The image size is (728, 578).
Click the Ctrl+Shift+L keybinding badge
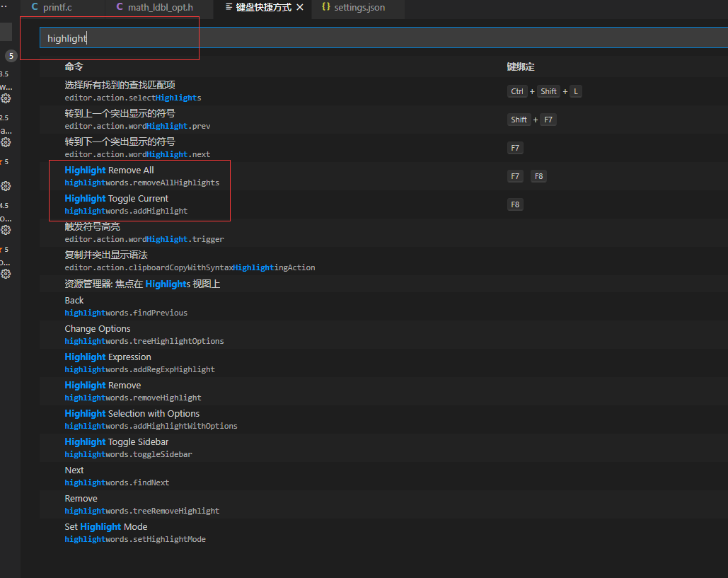point(543,91)
